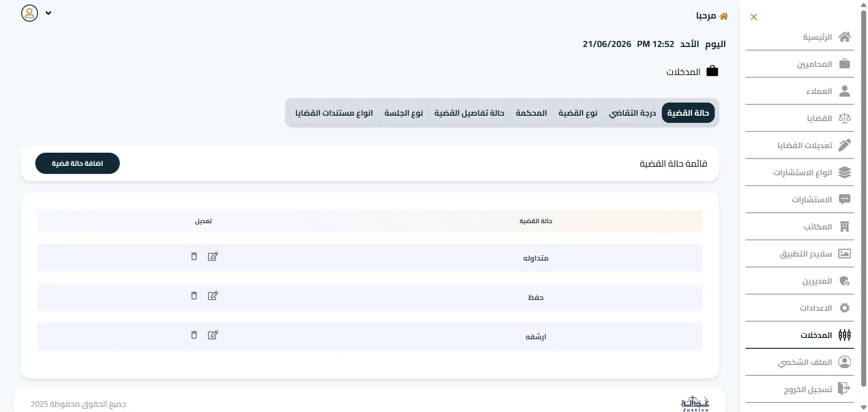Click the briefcase icon beside المحامين
This screenshot has width=868, height=412.
[x=844, y=64]
